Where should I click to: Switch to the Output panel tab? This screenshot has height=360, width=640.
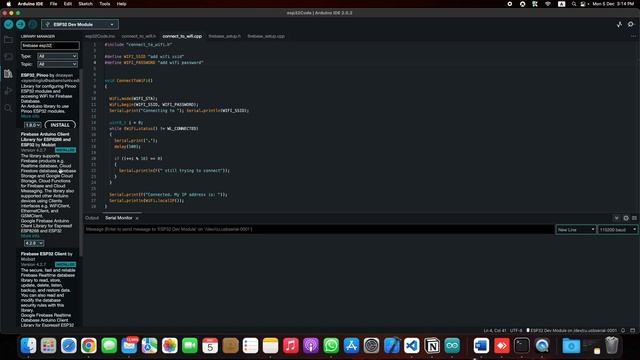(x=92, y=218)
